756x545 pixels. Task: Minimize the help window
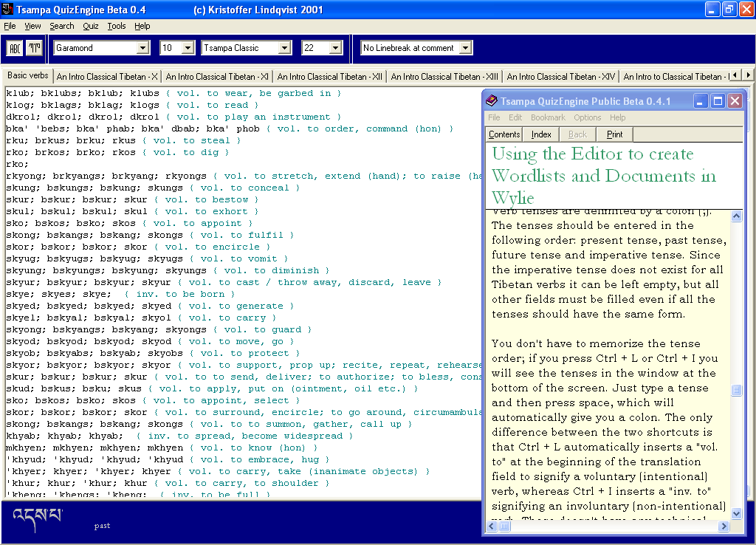tap(700, 100)
